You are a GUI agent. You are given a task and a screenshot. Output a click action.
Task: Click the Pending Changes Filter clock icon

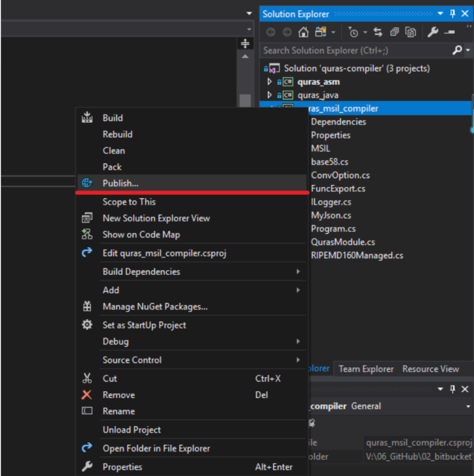point(354,32)
